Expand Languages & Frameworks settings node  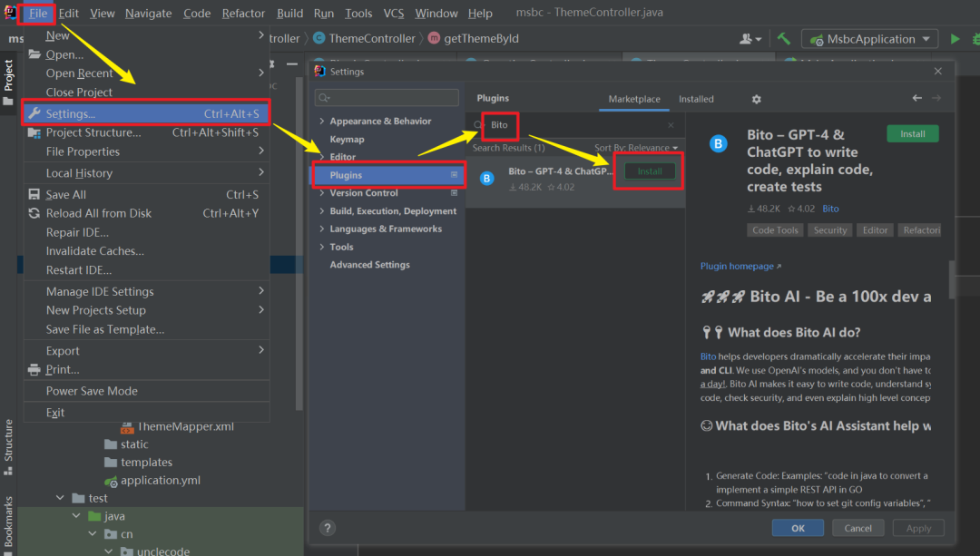pos(322,229)
